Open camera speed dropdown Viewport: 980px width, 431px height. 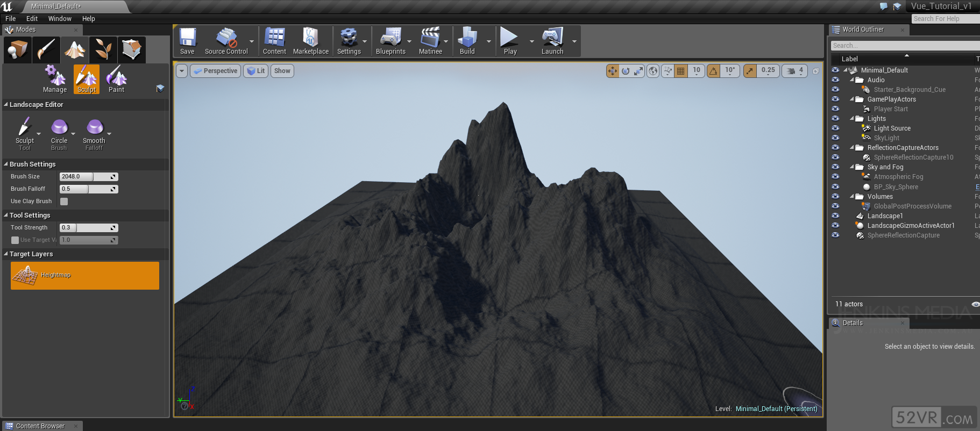pyautogui.click(x=794, y=71)
